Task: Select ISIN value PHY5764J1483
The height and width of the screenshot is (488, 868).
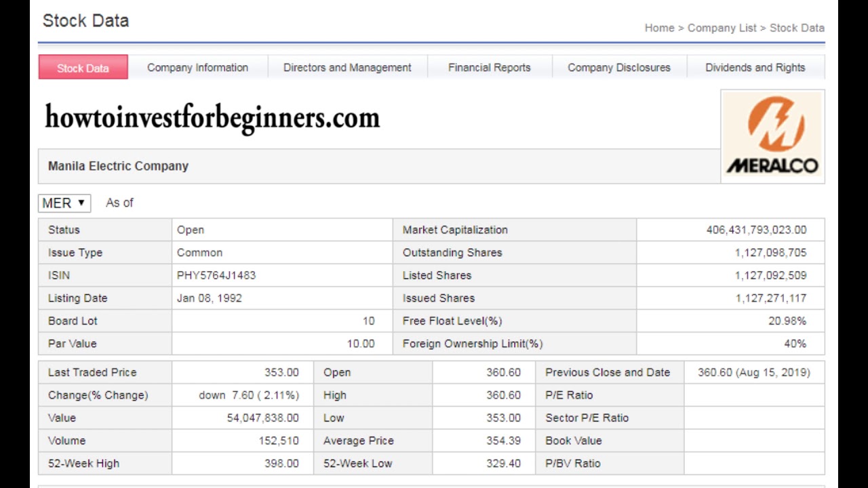Action: click(x=216, y=275)
